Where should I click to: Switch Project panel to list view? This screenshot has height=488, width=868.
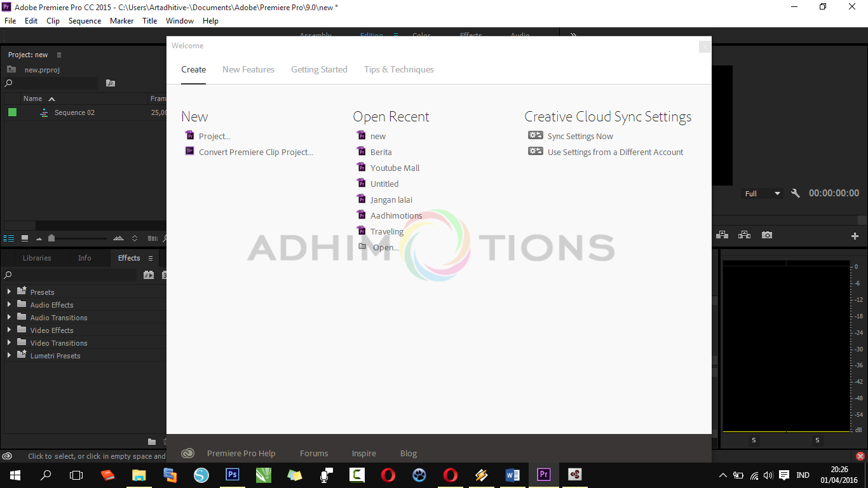pos(9,238)
